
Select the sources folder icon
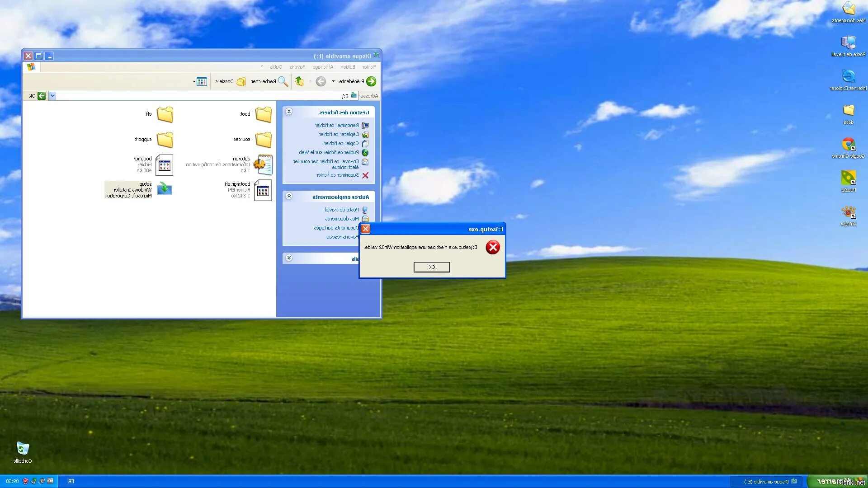263,140
